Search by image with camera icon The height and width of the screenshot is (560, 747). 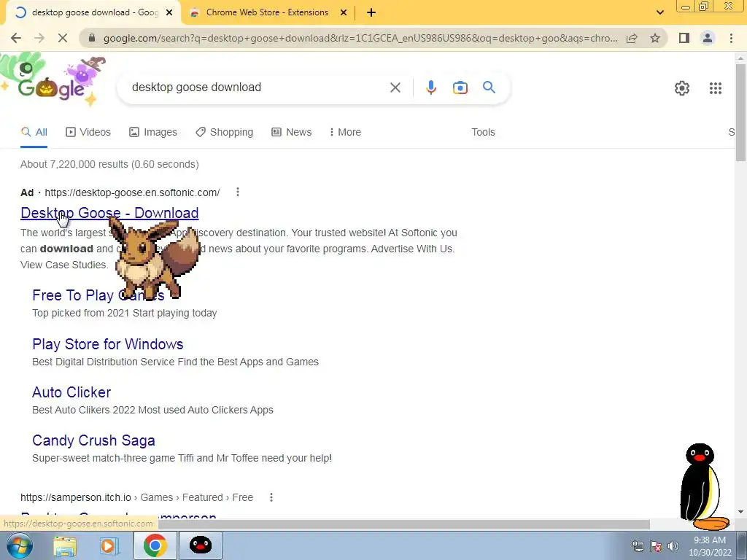point(460,87)
